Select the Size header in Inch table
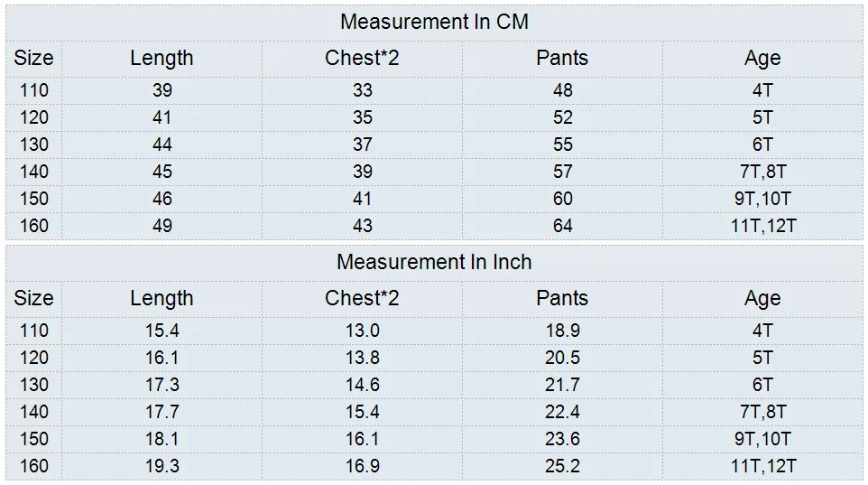868x485 pixels. click(x=33, y=298)
